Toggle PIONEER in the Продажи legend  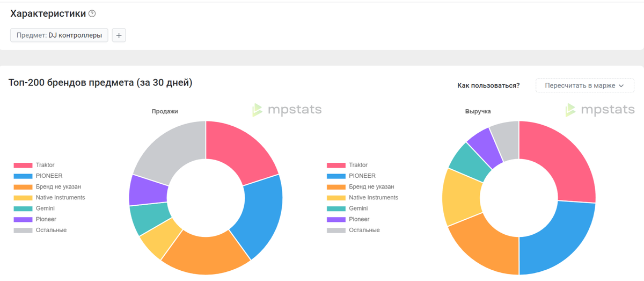(x=38, y=176)
